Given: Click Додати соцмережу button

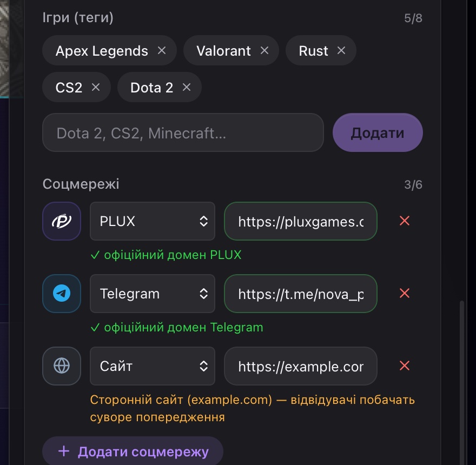Looking at the screenshot, I should (133, 451).
